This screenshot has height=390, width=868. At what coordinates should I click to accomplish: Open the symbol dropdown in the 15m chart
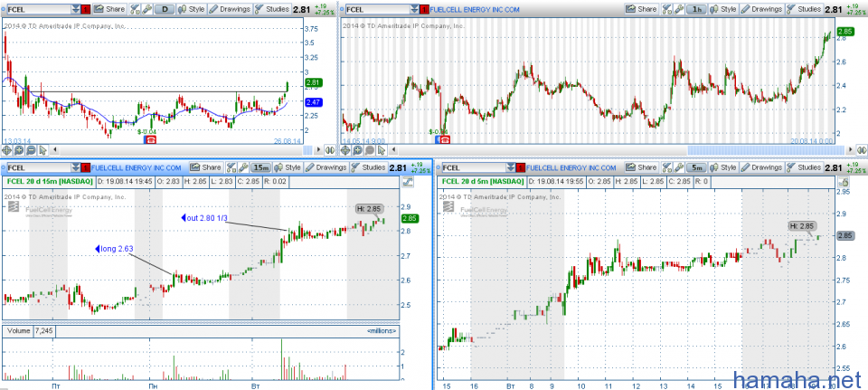75,168
